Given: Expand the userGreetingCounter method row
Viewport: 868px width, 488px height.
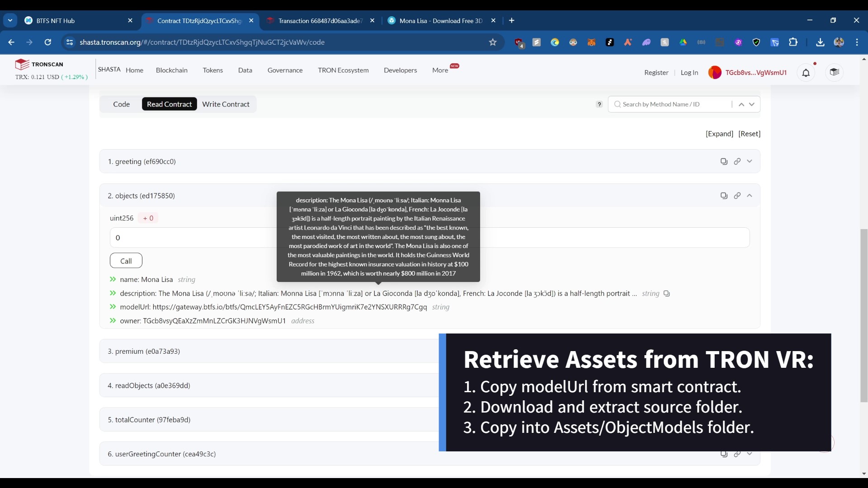Looking at the screenshot, I should pyautogui.click(x=750, y=454).
